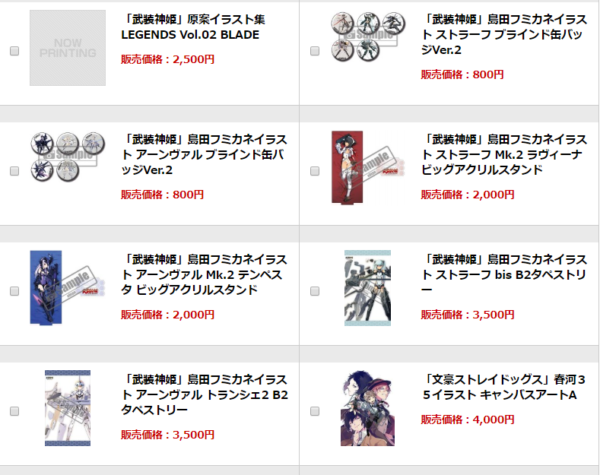Open ストラーフ Mk.2 ラヴィーナ ビッグアクリルスタンド link

pos(504,155)
